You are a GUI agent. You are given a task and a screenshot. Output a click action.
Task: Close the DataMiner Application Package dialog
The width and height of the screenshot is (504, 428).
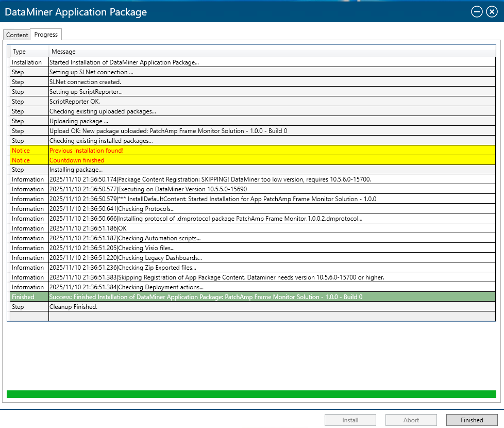(x=492, y=12)
